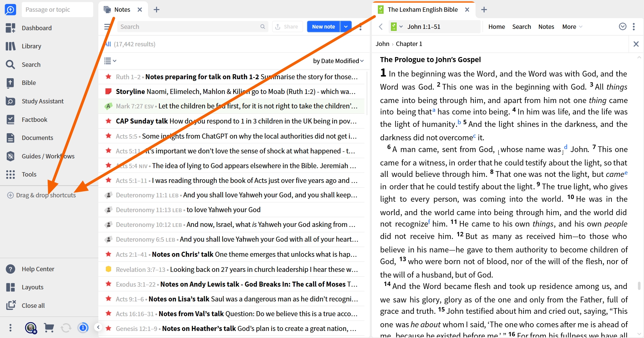Open the Mark 7:27 ESV note
This screenshot has width=644, height=338.
click(x=232, y=106)
